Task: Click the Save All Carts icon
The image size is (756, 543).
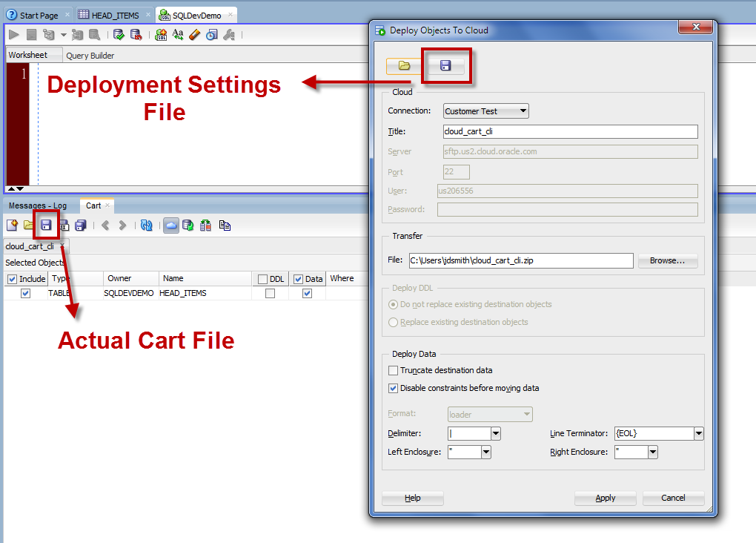Action: coord(81,226)
